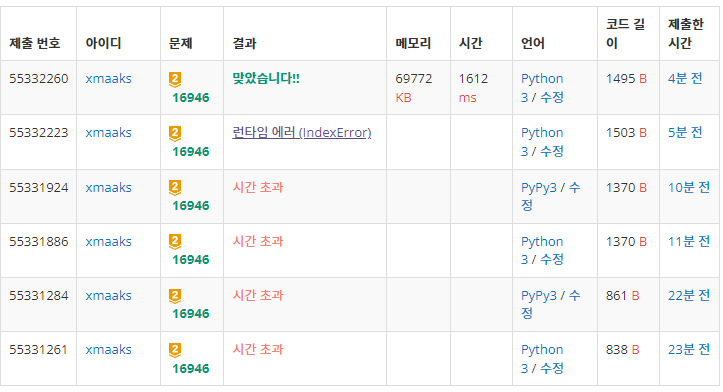Click the '22분 전' submission time
The image size is (723, 392).
click(x=689, y=295)
